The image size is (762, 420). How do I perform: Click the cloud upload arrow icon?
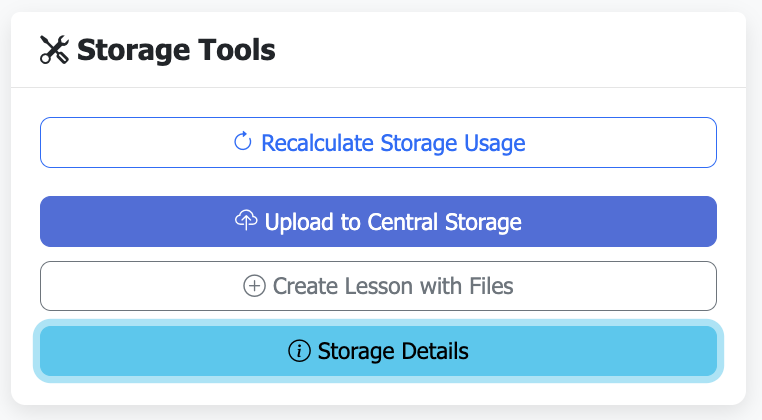tap(246, 221)
